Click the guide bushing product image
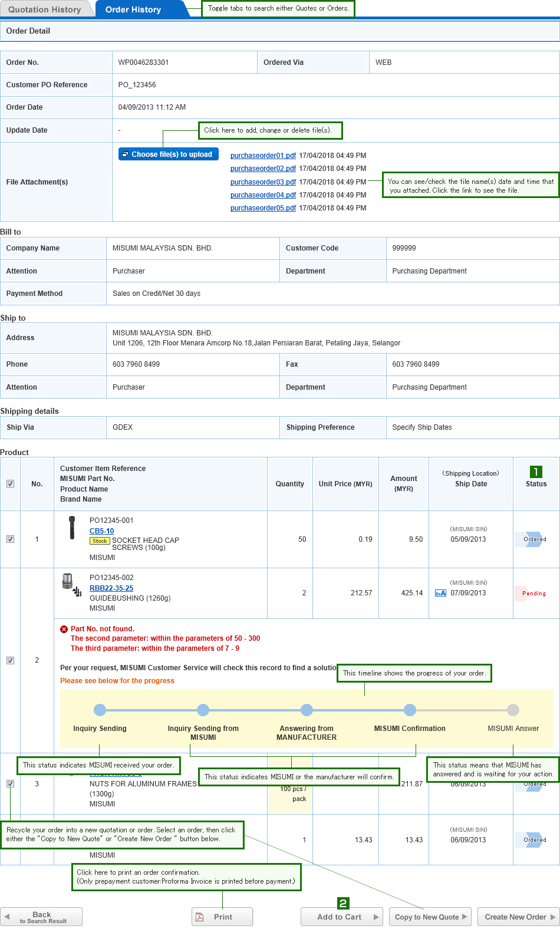560x929 pixels. (x=70, y=584)
